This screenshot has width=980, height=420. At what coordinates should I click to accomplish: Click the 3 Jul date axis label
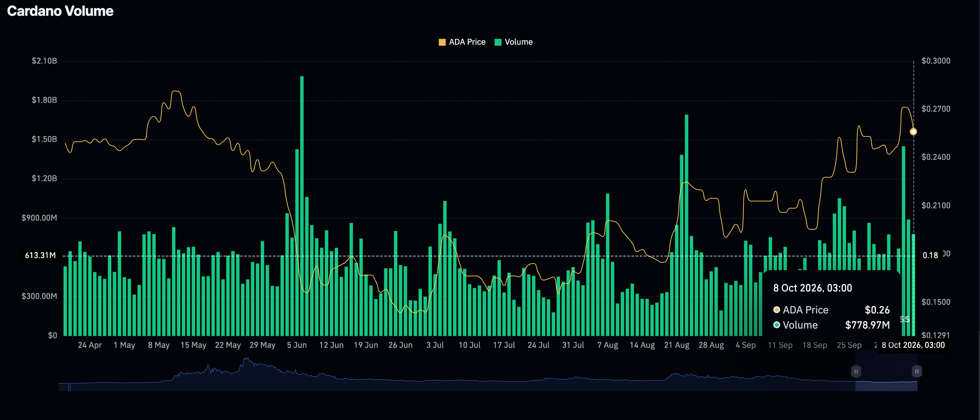435,345
